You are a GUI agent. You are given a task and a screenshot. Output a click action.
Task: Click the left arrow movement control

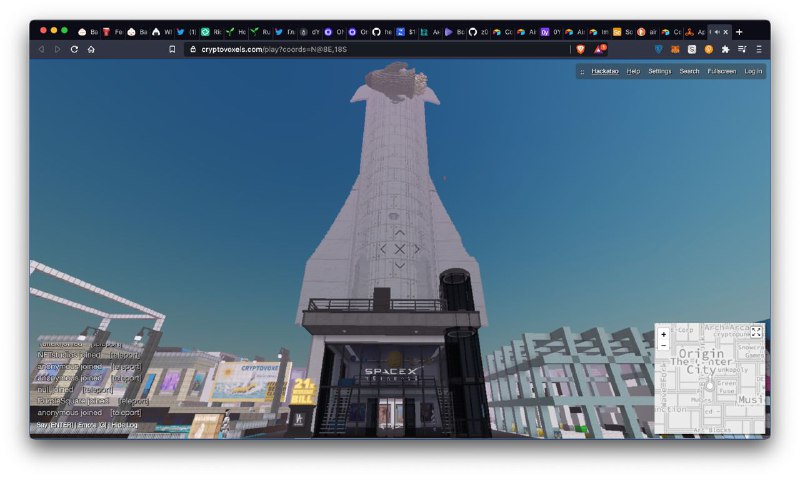(x=383, y=249)
